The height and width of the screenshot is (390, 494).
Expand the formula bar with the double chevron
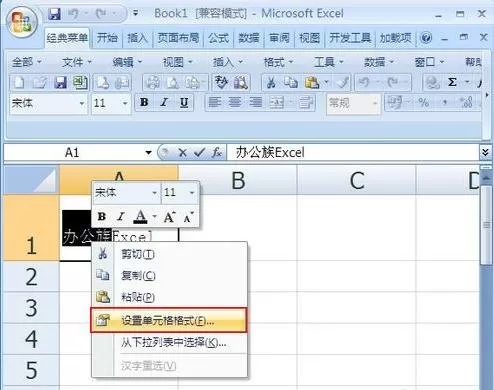[x=485, y=153]
